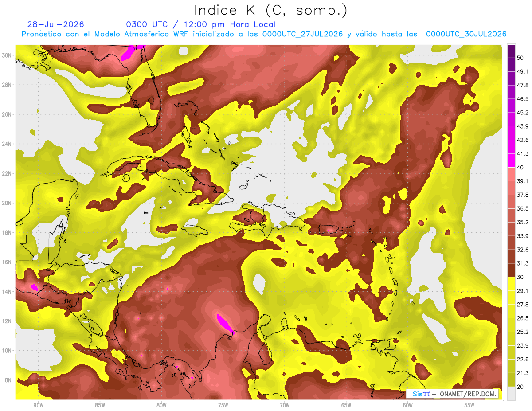532x411 pixels.
Task: Click the title 'Indice K (C, somb.)'
Action: pos(271,10)
